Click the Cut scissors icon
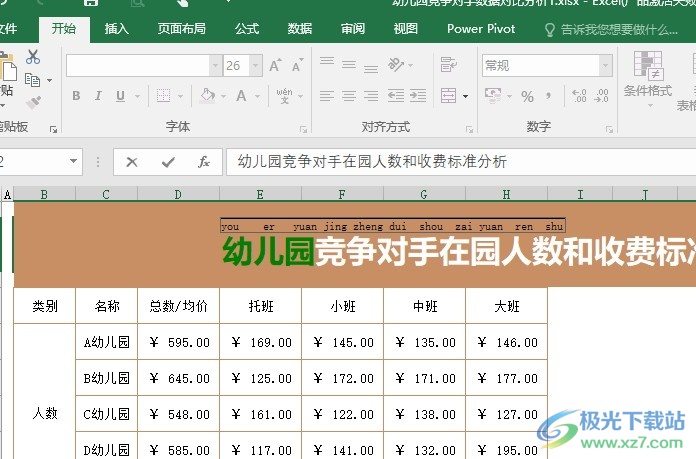Viewport: 696px width, 459px height. point(33,57)
